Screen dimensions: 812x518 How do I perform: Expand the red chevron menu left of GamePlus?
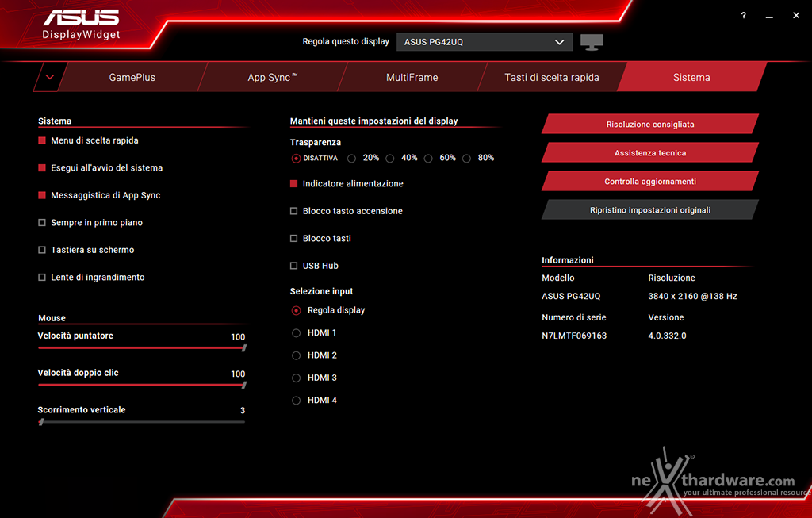point(50,77)
